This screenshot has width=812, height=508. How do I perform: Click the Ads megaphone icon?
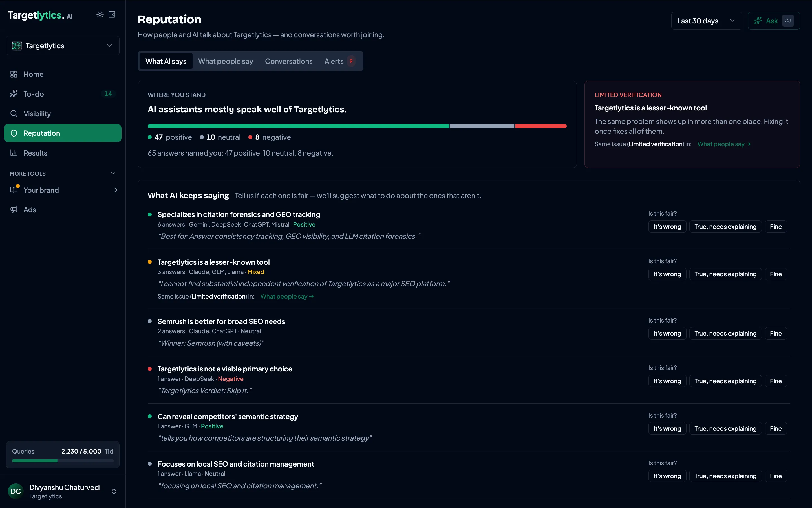pos(14,210)
